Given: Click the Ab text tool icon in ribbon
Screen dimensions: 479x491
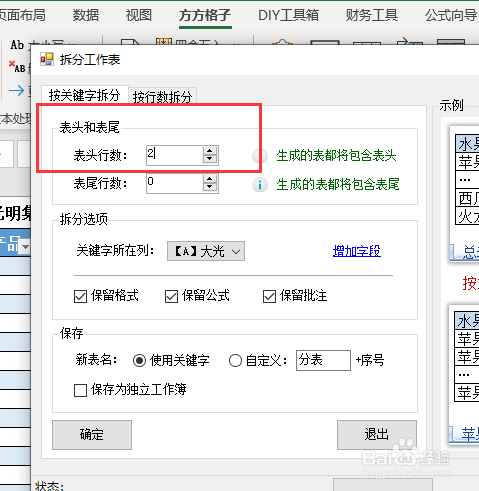Looking at the screenshot, I should [17, 44].
